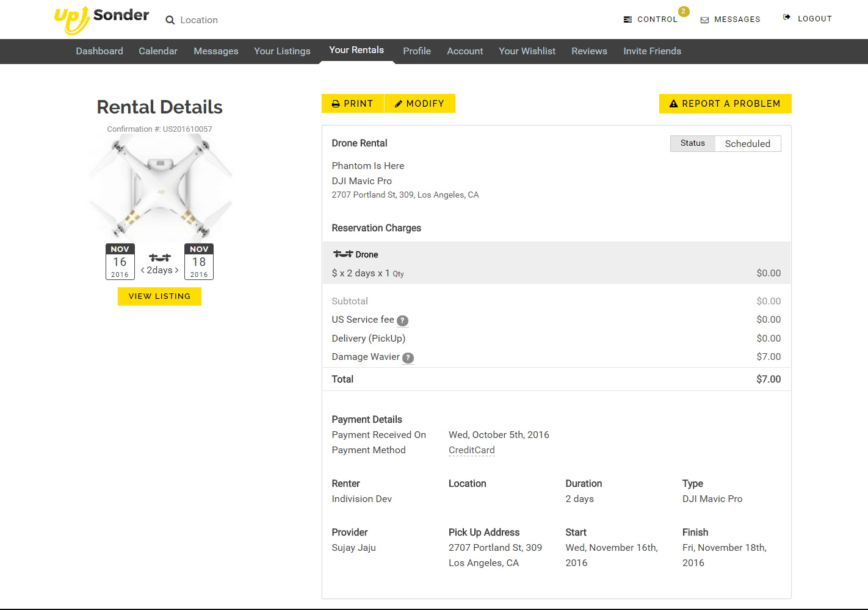The image size is (868, 610).
Task: Select the Your Rentals tab
Action: pos(356,50)
